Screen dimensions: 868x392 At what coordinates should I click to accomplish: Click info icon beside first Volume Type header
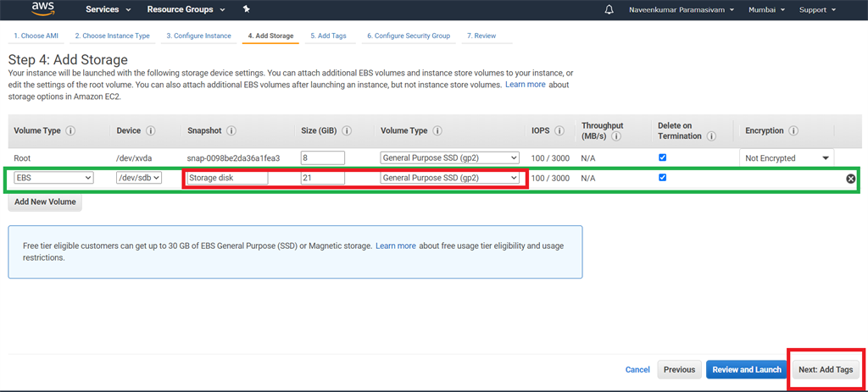[x=70, y=131]
